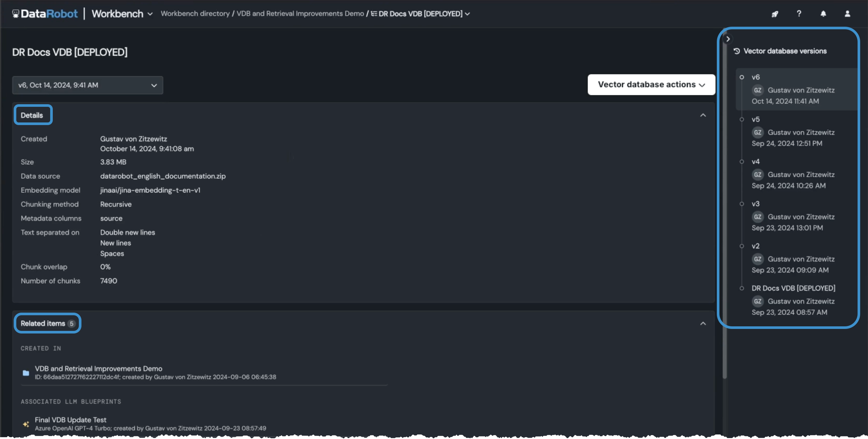
Task: Open the v6 Oct 14 version selector
Action: (88, 85)
